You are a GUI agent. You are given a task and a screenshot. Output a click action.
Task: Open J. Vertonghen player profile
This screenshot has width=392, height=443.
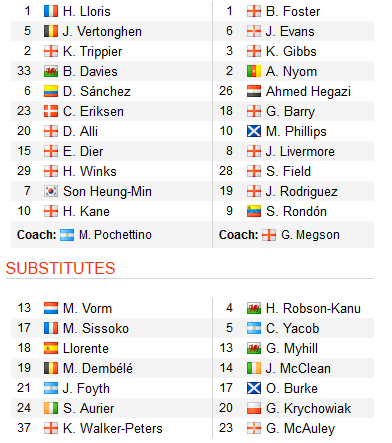[x=102, y=32]
